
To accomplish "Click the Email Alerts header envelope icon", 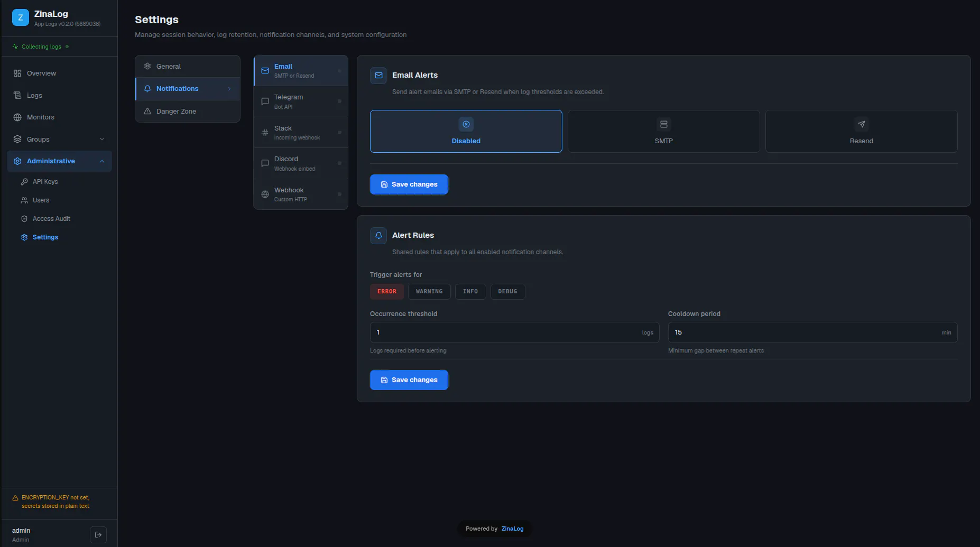I will (378, 75).
